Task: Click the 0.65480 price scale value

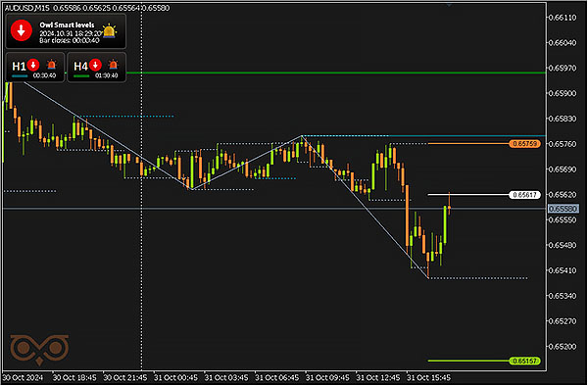Action: click(563, 245)
